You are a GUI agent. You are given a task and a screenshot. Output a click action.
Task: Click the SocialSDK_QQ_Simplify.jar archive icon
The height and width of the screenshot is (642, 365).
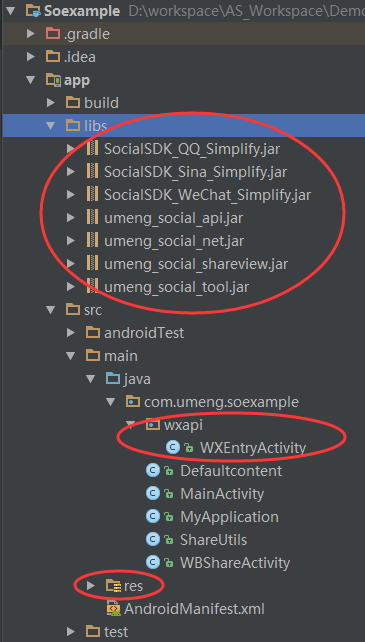pos(93,148)
